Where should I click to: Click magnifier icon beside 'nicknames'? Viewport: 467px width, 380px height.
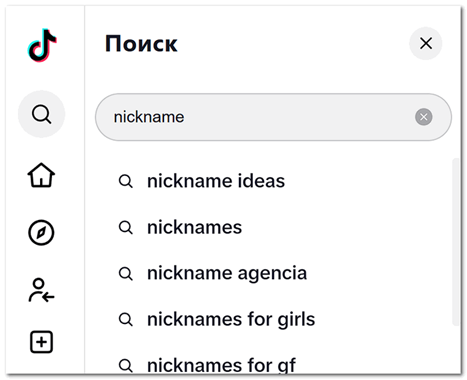click(126, 228)
